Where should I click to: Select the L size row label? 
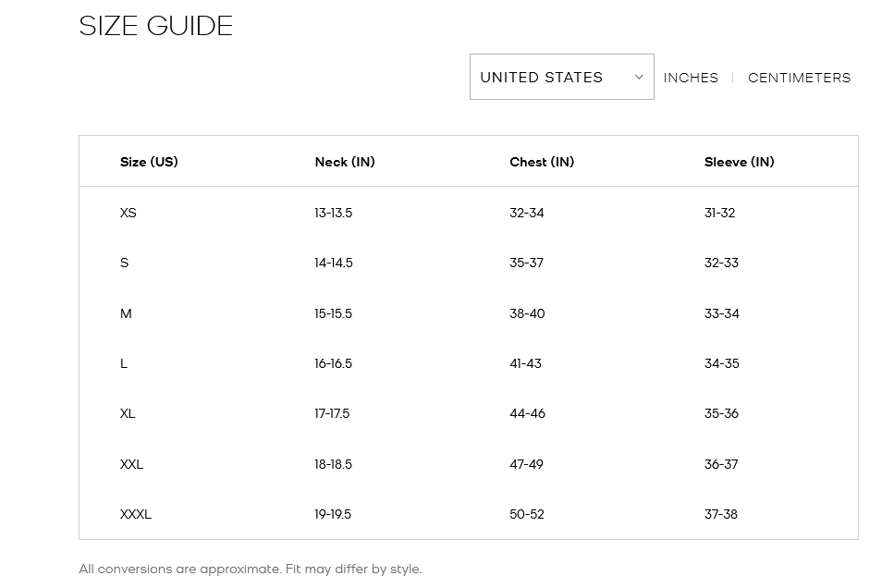pos(124,363)
